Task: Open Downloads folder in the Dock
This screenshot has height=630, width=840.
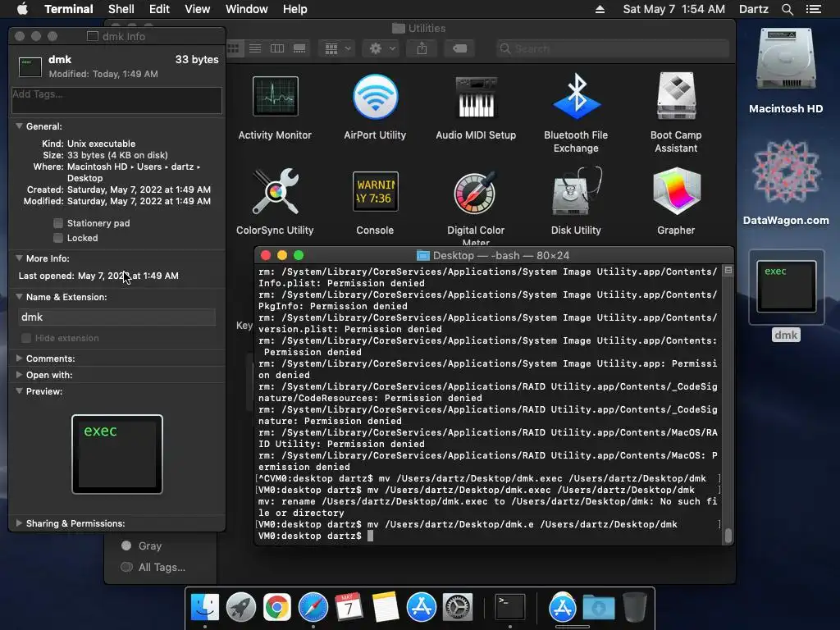Action: coord(598,608)
